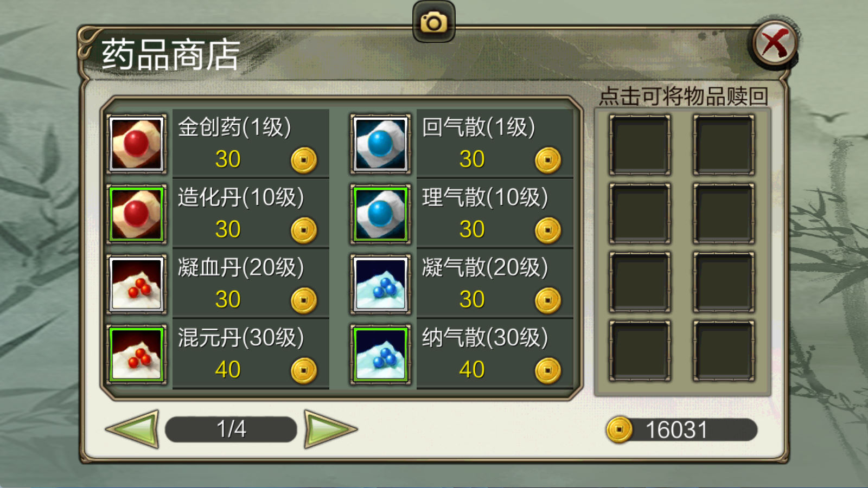The width and height of the screenshot is (868, 488).
Task: Click the 理气散(10级) name label
Action: [x=485, y=197]
